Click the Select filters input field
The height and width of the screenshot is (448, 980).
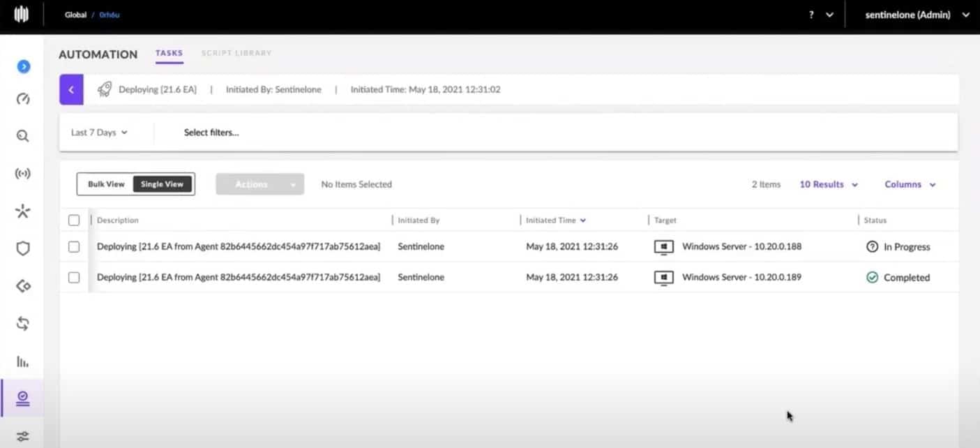[211, 133]
